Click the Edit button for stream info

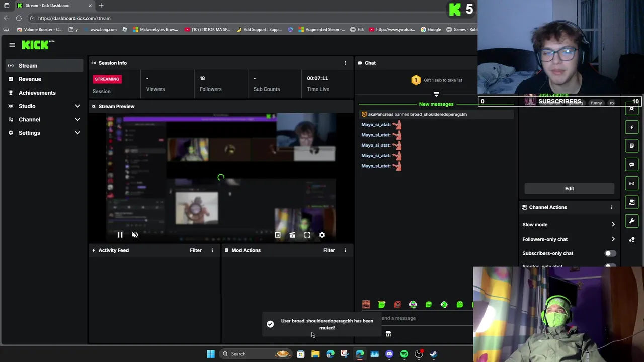click(569, 188)
